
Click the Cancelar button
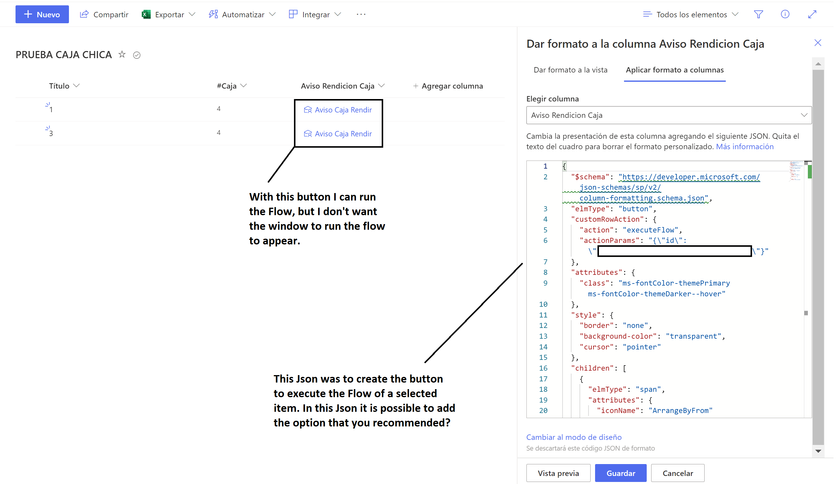pyautogui.click(x=678, y=473)
